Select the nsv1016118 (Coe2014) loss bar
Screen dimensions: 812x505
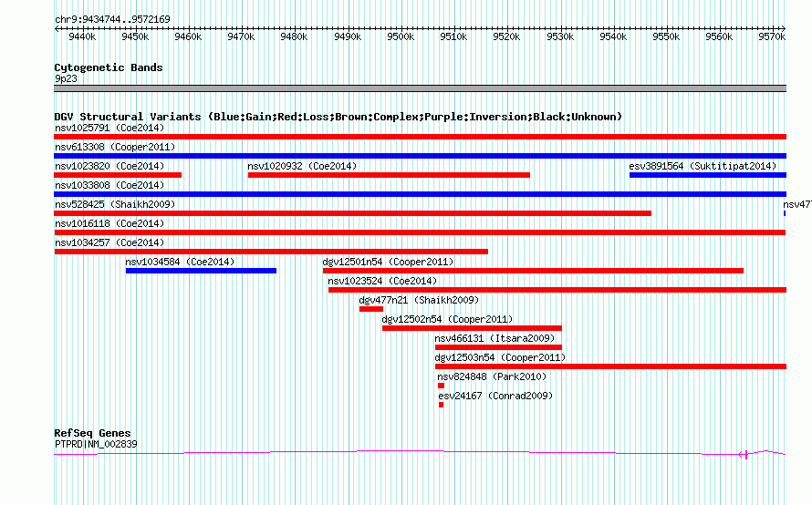click(420, 232)
